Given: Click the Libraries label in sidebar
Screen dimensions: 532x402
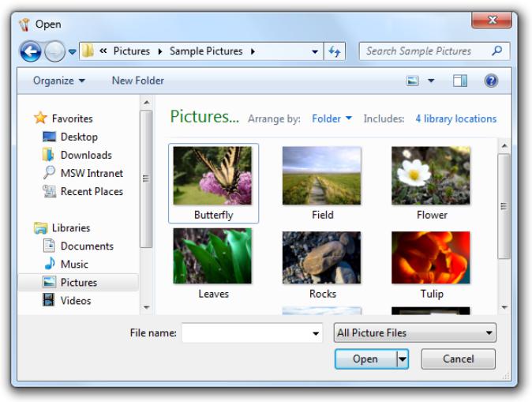Looking at the screenshot, I should (x=71, y=227).
